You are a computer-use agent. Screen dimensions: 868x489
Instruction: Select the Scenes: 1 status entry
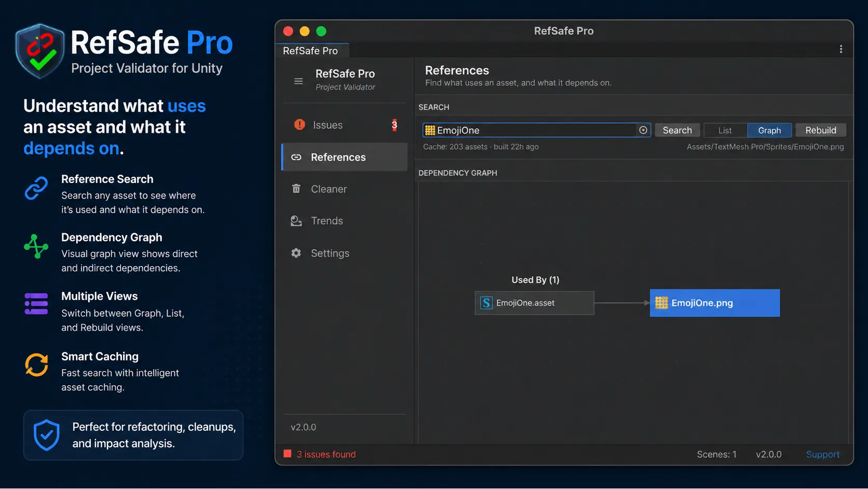pos(716,454)
